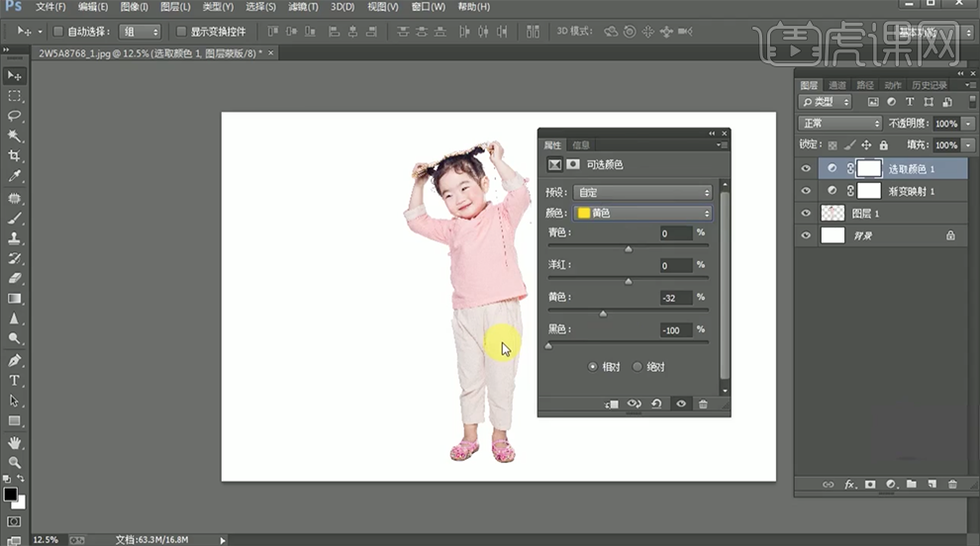Viewport: 980px width, 546px height.
Task: Enable the 自动选择 checkbox
Action: (57, 32)
